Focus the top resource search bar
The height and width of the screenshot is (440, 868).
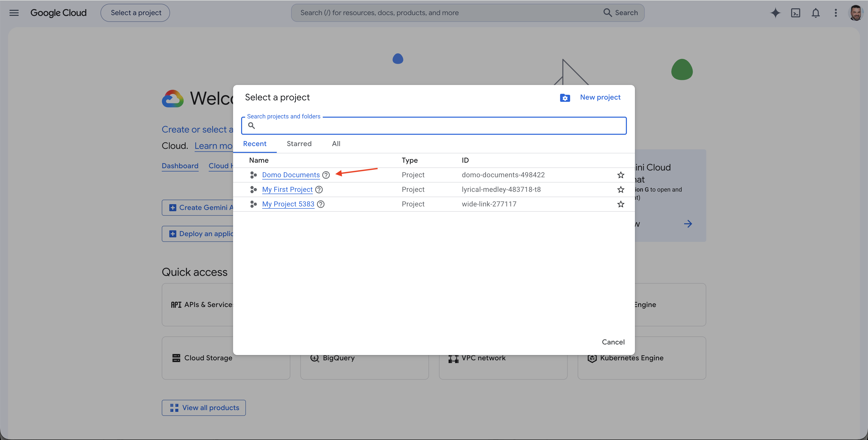click(x=467, y=13)
